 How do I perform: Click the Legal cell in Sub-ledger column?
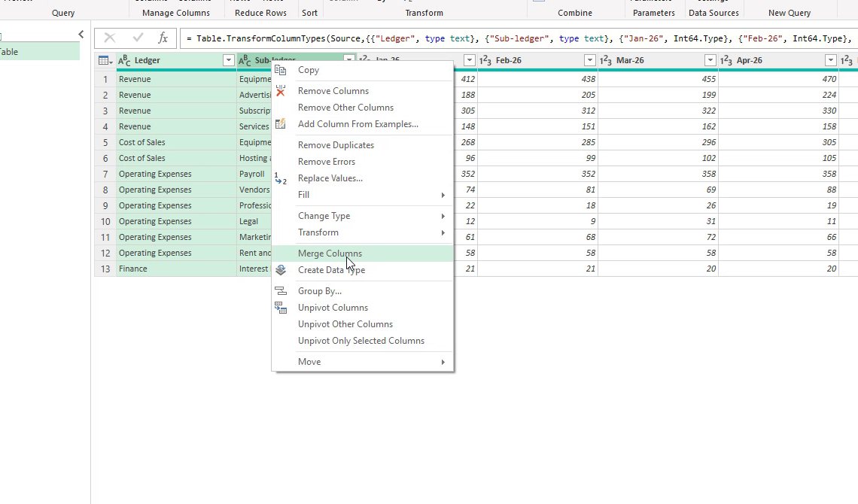[x=254, y=221]
